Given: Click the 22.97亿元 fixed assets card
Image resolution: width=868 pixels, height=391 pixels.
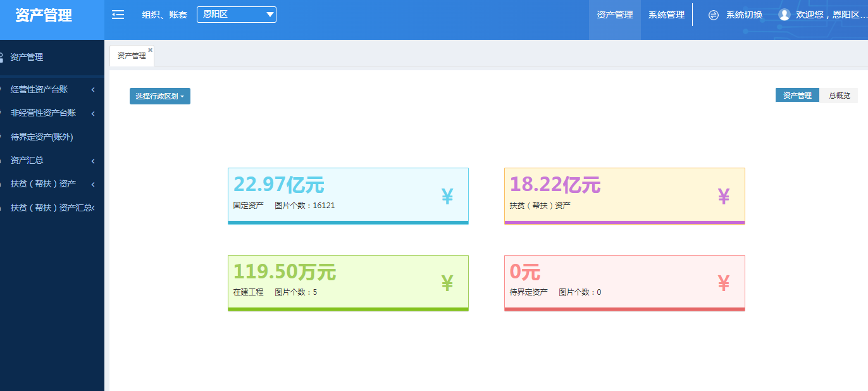Looking at the screenshot, I should 348,195.
